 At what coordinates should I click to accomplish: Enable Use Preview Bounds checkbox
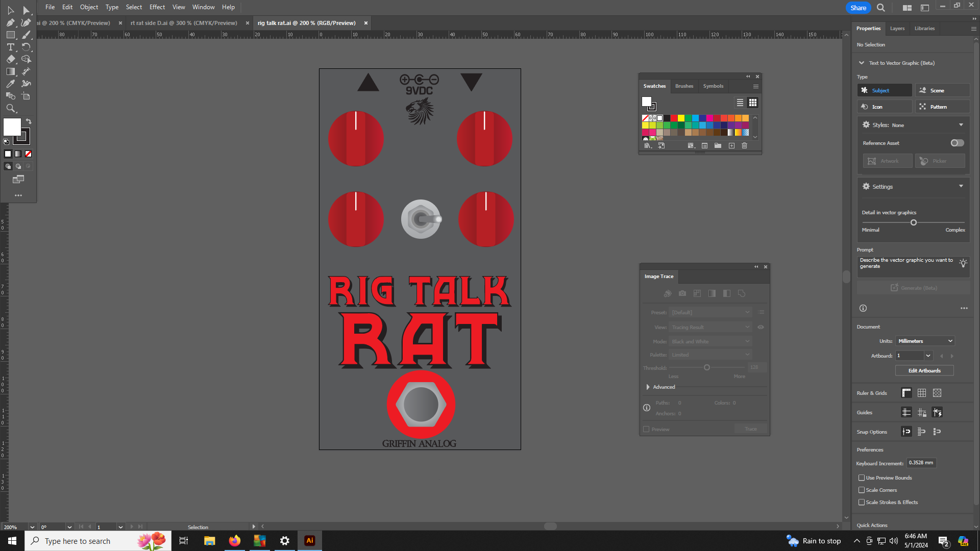(862, 478)
